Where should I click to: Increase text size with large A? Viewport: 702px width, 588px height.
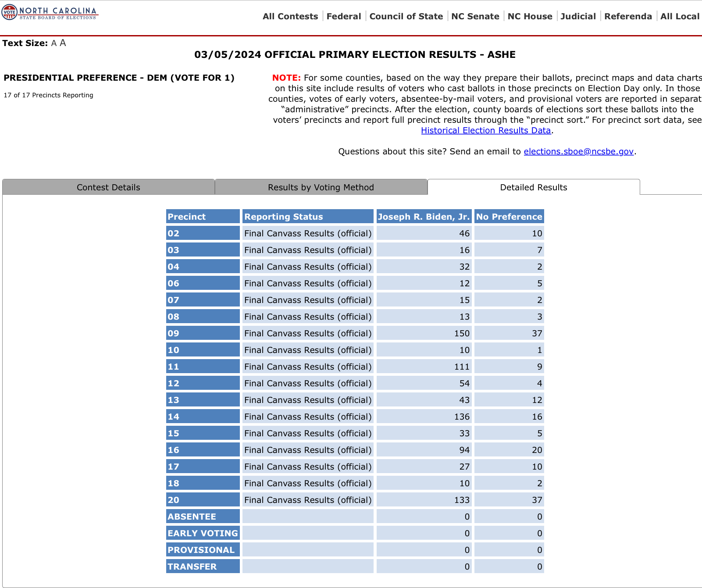point(63,43)
